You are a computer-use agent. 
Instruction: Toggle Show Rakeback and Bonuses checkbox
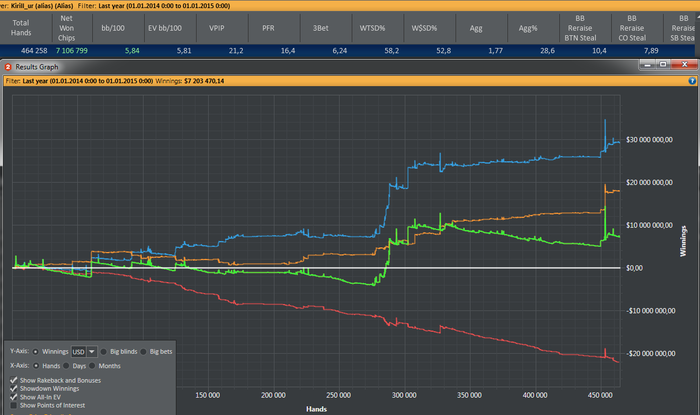point(13,380)
